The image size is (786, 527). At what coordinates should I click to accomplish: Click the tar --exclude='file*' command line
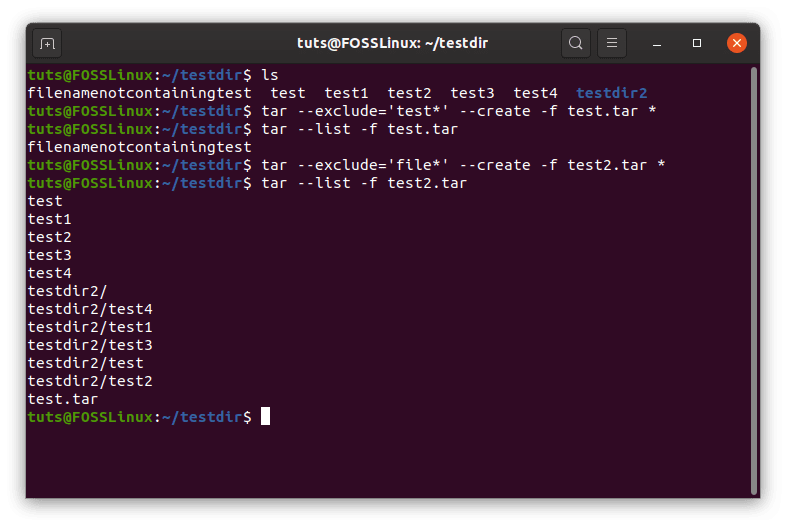coord(463,165)
